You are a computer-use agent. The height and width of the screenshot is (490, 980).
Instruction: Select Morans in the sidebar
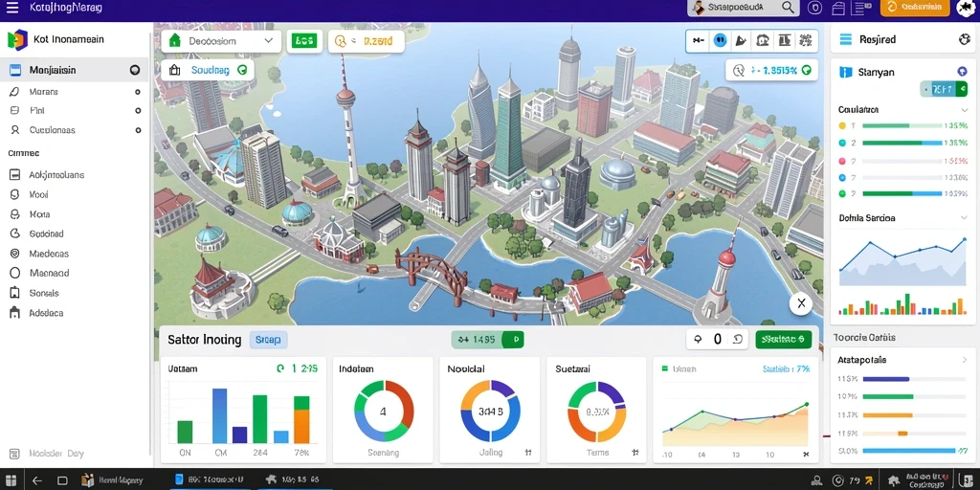tap(44, 92)
